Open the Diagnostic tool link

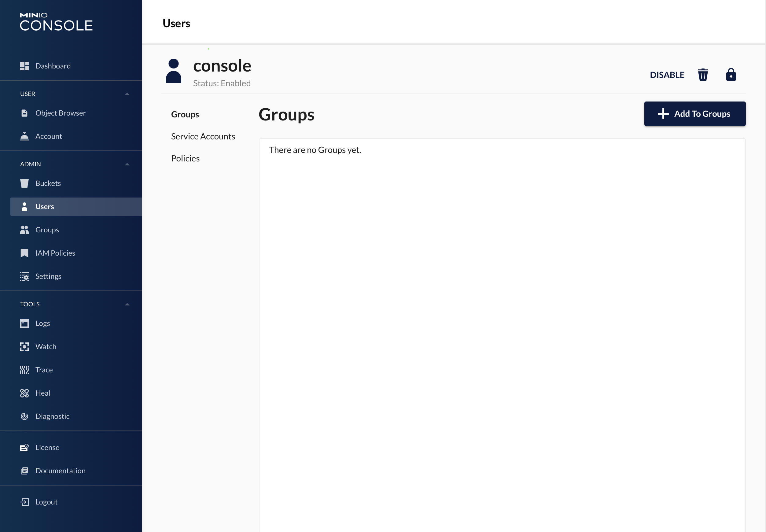click(52, 416)
